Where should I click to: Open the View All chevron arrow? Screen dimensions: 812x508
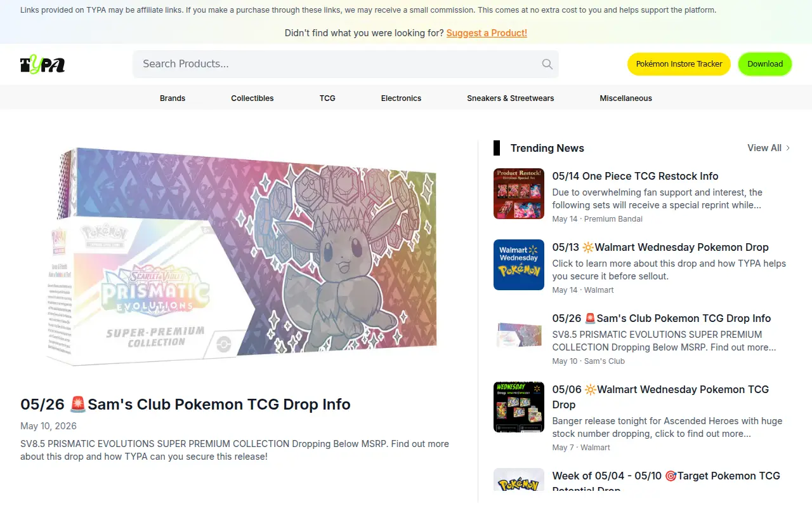pos(788,148)
